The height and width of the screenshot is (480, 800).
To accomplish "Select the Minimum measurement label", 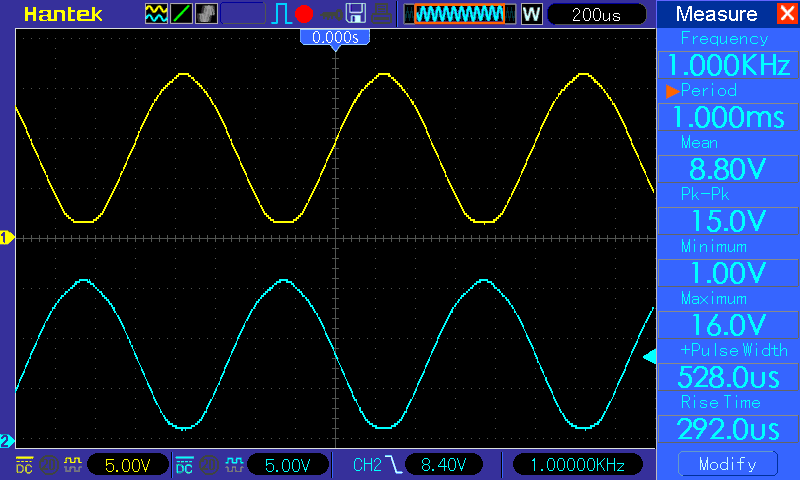I will [714, 247].
